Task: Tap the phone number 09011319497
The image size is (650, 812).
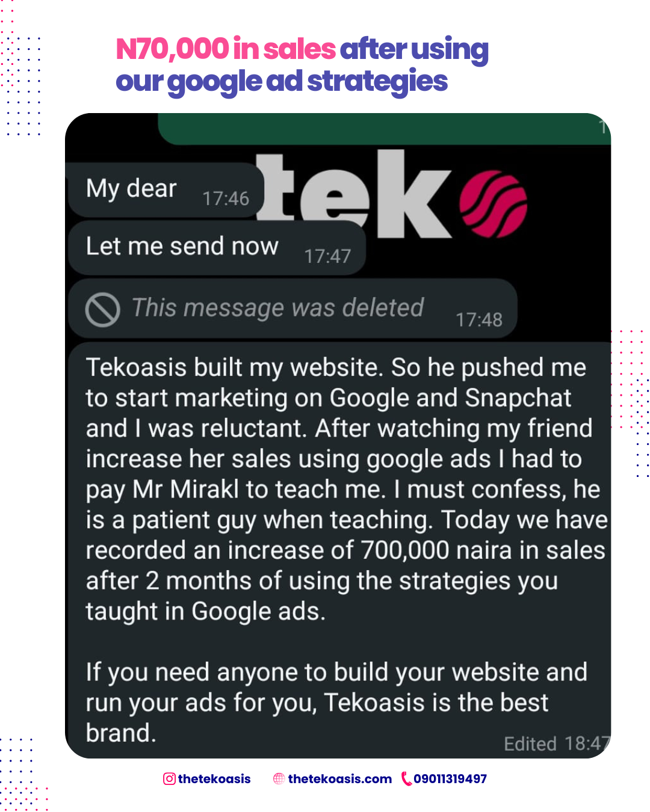Action: point(450,779)
